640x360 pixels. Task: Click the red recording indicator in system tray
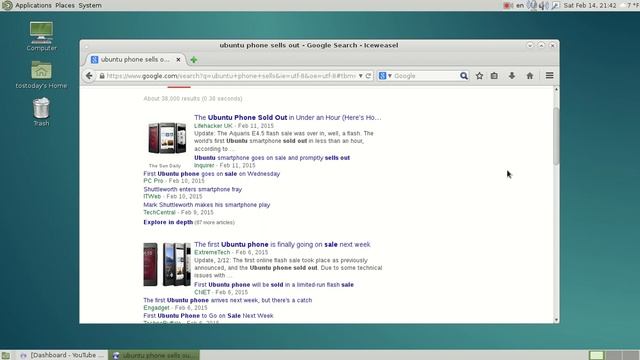pos(508,5)
